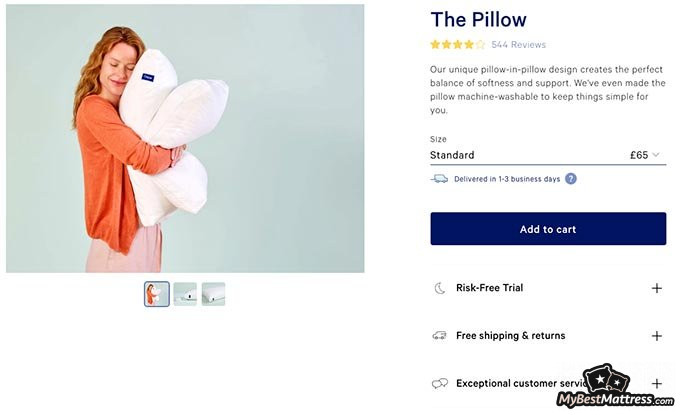Expand Risk-Free Trial with plus sign
The image size is (680, 415).
[657, 288]
